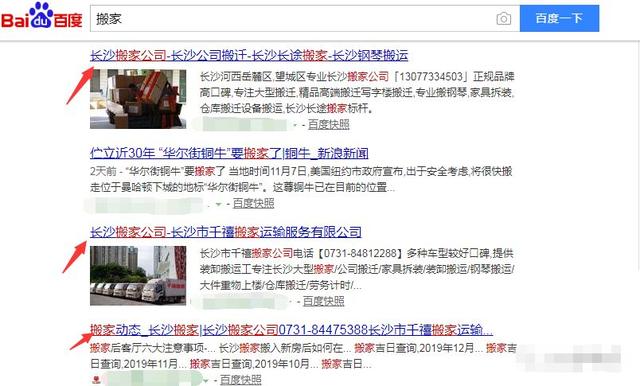This screenshot has height=386, width=640.
Task: Expand the dropdown arrow beside 华尔街铜牛 source
Action: [218, 204]
